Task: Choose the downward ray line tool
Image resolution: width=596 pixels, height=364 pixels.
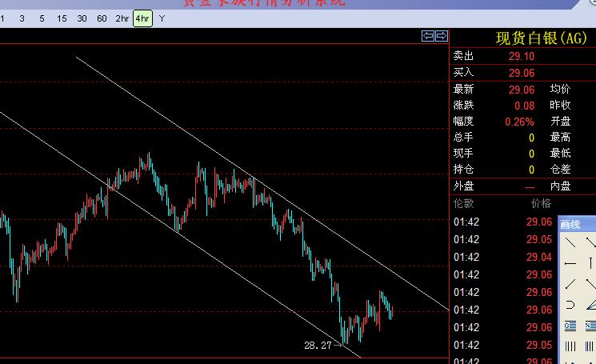Action: pyautogui.click(x=590, y=283)
